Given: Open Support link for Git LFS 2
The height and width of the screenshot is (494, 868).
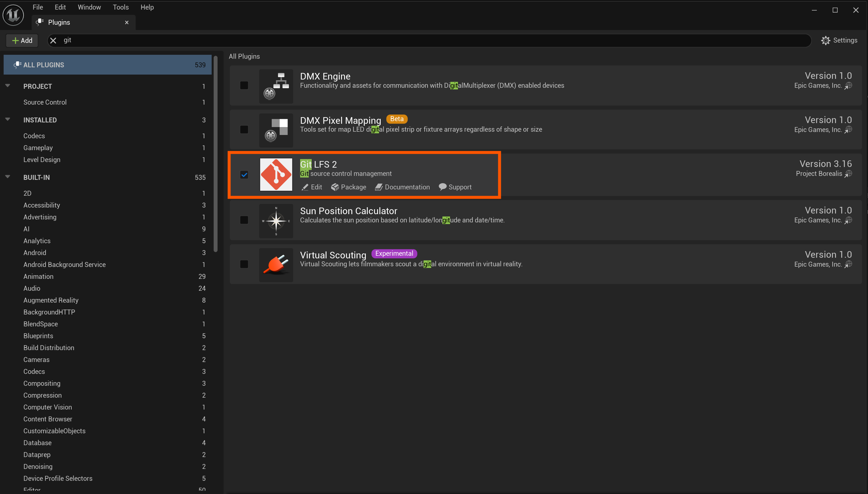Looking at the screenshot, I should pos(455,187).
